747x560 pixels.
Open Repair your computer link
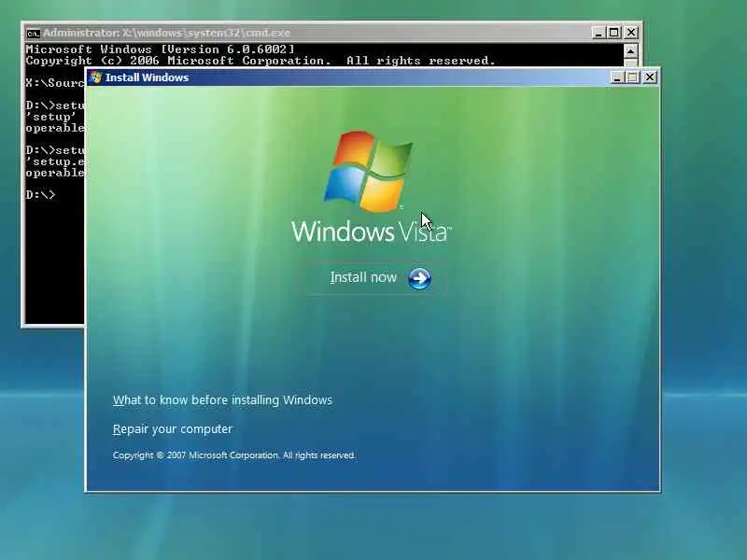[173, 429]
